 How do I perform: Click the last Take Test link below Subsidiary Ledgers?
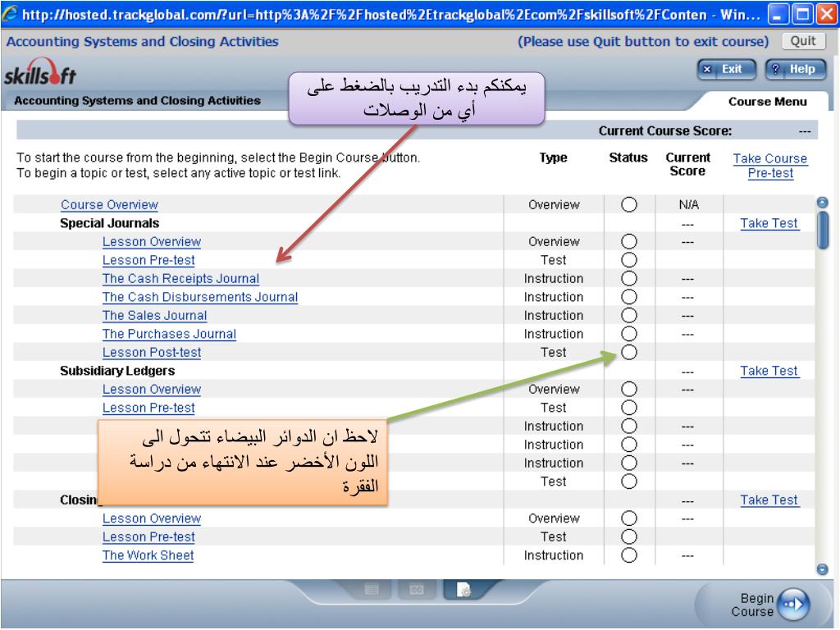(769, 500)
